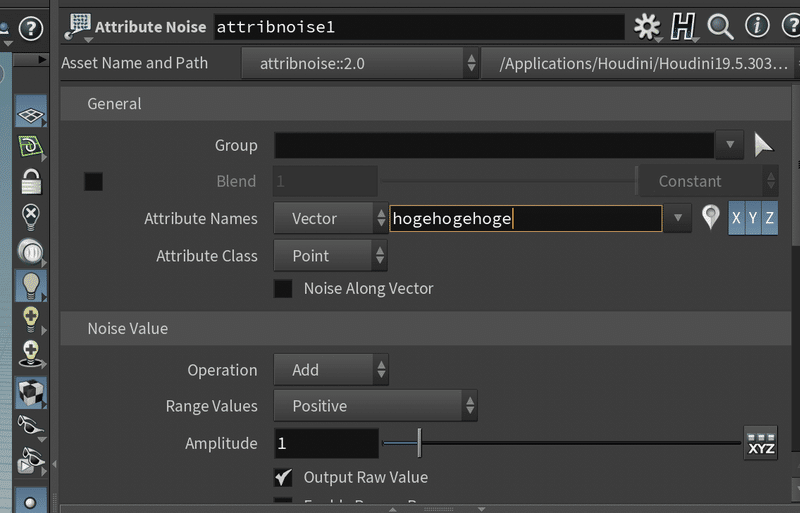Open the Operation Add dropdown
Image resolution: width=800 pixels, height=513 pixels.
[331, 370]
